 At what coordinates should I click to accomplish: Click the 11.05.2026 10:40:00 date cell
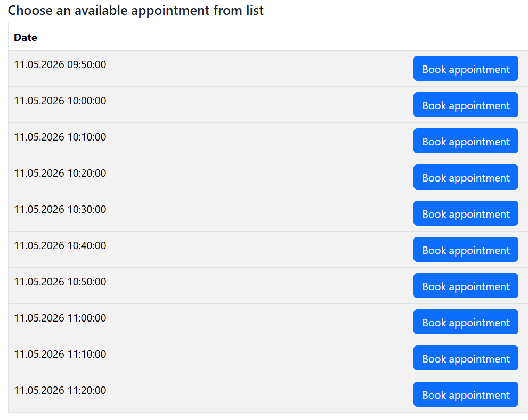tap(60, 246)
